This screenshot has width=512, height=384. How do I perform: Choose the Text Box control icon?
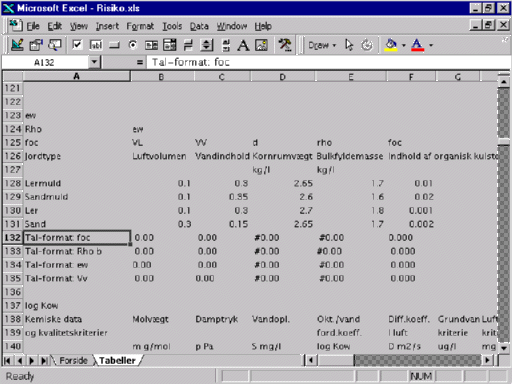[96, 45]
